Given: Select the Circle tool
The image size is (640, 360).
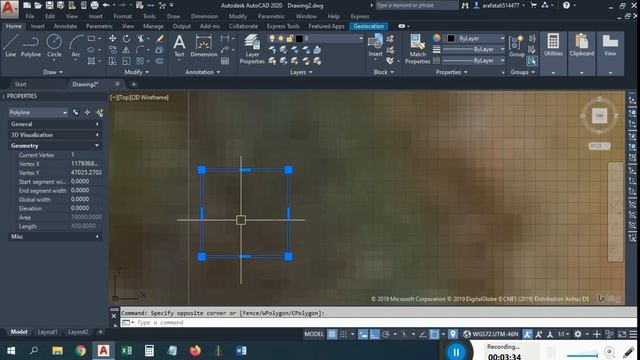Looking at the screenshot, I should [x=54, y=46].
